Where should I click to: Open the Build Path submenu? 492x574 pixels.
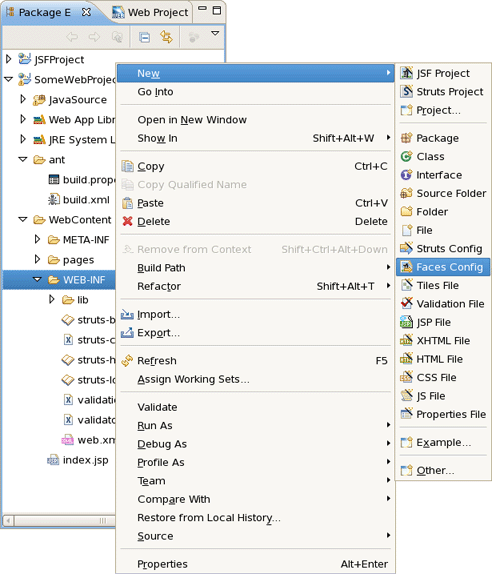256,268
